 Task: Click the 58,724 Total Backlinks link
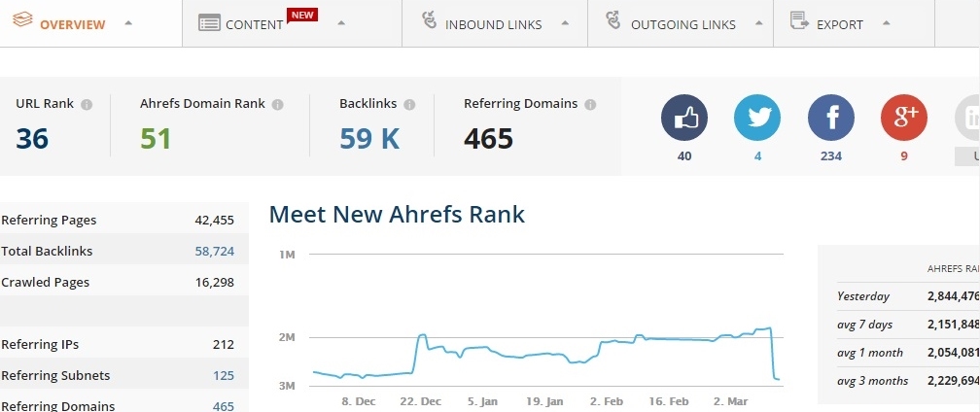pyautogui.click(x=214, y=251)
